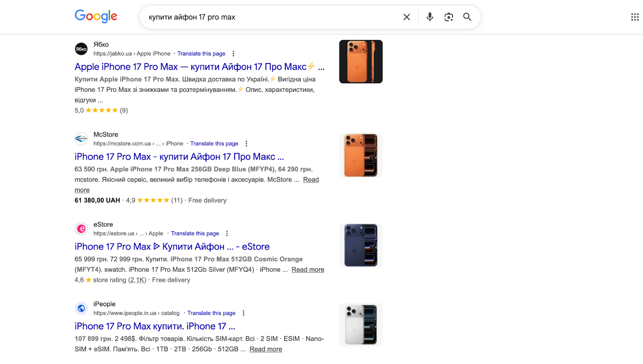Click the mcstore.com.ua breadcrumb URL
643x364 pixels.
click(138, 144)
